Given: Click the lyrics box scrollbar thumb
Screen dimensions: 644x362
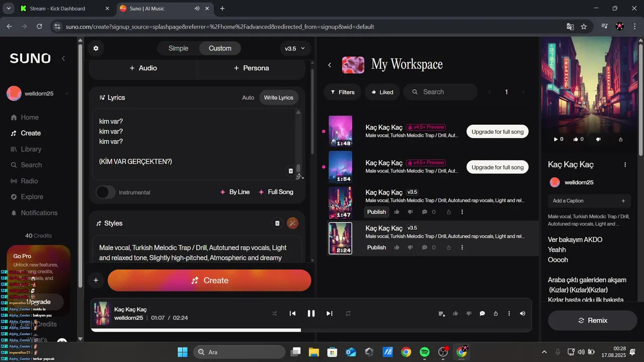Looking at the screenshot, I should pyautogui.click(x=298, y=168).
